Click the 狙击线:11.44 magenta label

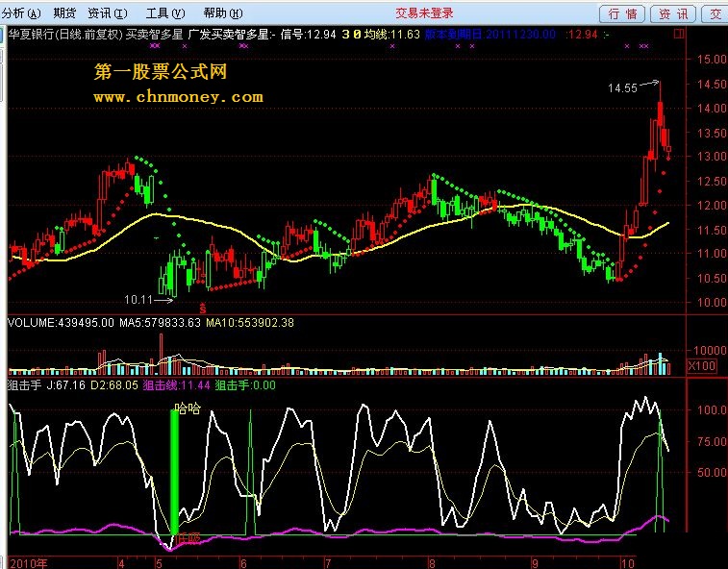(x=176, y=385)
